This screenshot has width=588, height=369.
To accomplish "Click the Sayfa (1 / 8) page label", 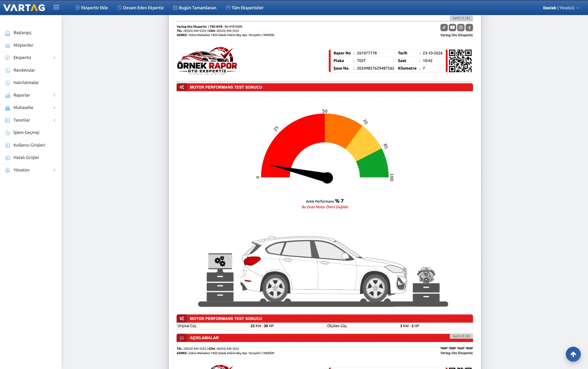I will tap(461, 18).
